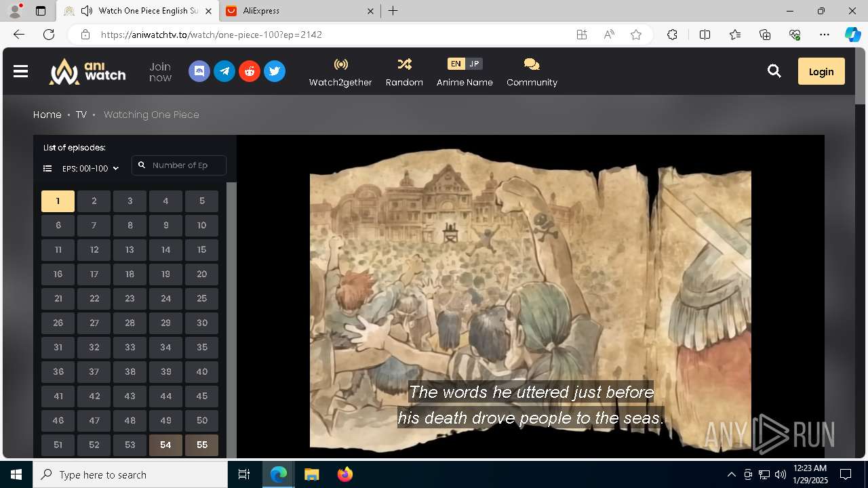Select episode 1

click(x=58, y=201)
